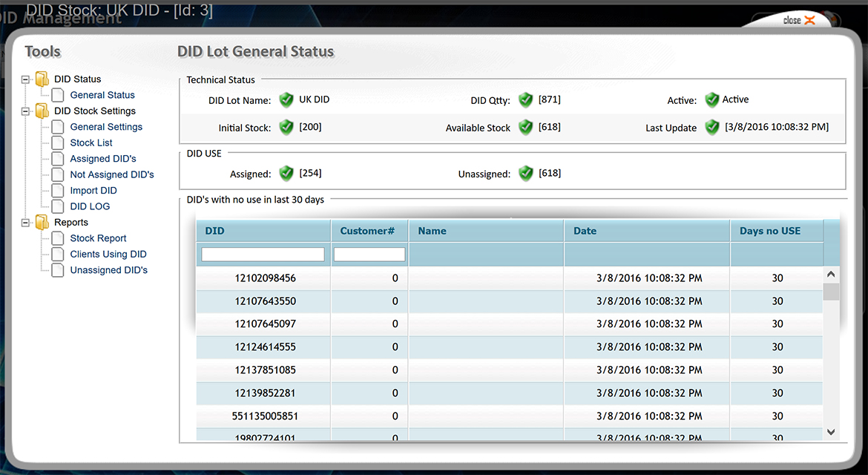Click the Customer# filter input box
The image size is (868, 475).
(x=369, y=255)
